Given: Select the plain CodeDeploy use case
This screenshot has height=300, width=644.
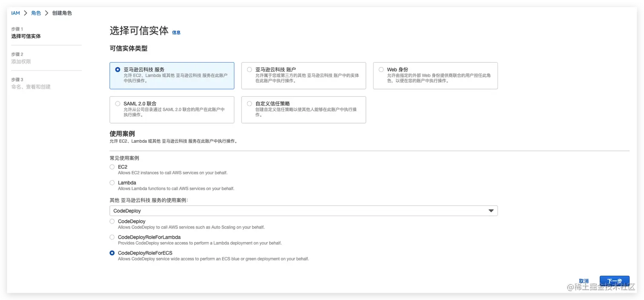Looking at the screenshot, I should (x=112, y=222).
